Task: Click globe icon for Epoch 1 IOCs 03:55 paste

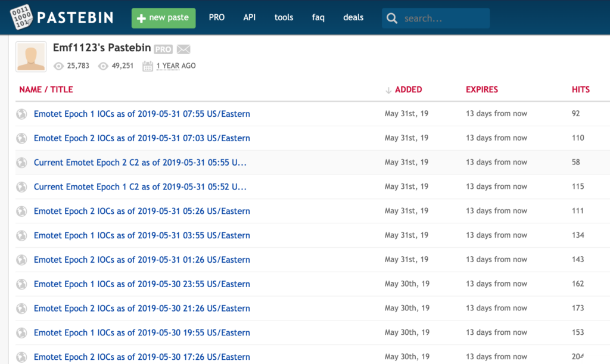Action: [x=22, y=236]
